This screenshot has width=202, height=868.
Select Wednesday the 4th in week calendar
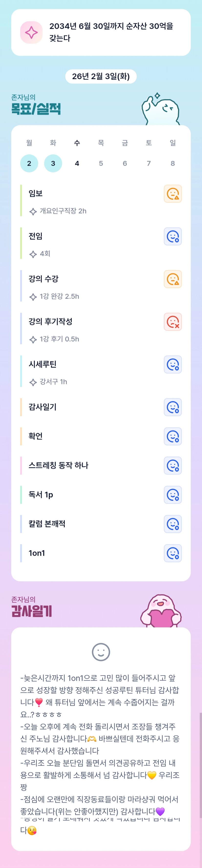(x=77, y=163)
